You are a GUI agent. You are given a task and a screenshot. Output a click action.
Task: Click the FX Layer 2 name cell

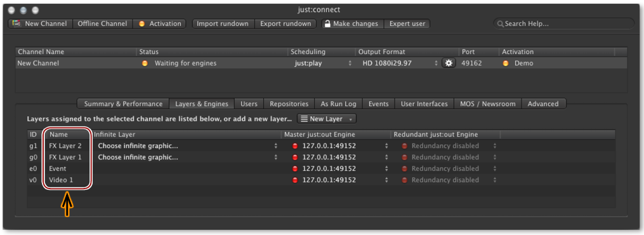point(65,146)
